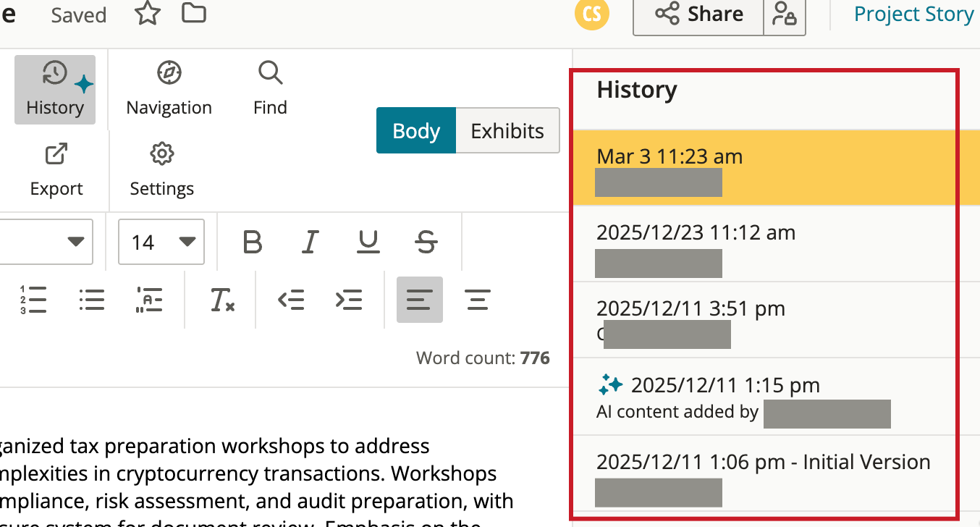
Task: Increase the paragraph indent
Action: click(349, 300)
